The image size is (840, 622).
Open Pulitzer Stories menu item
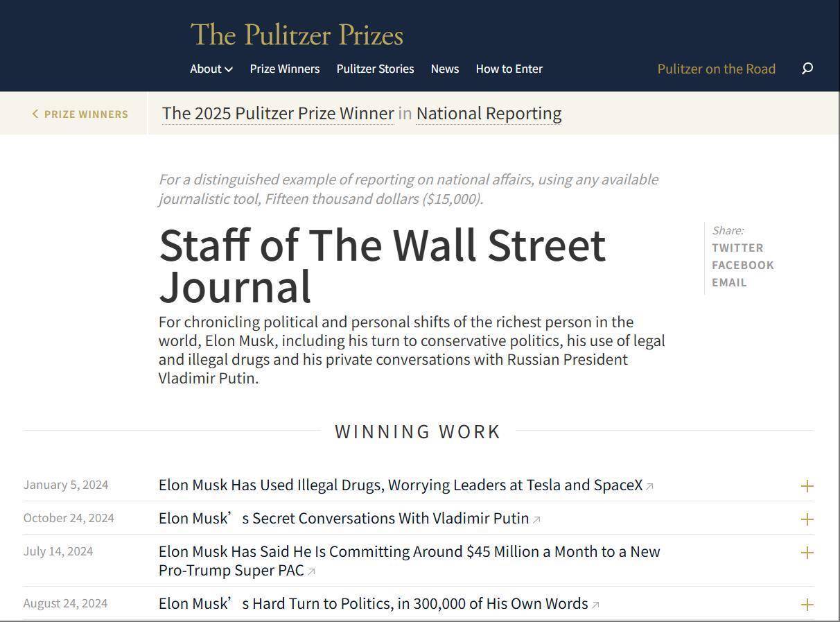point(375,69)
